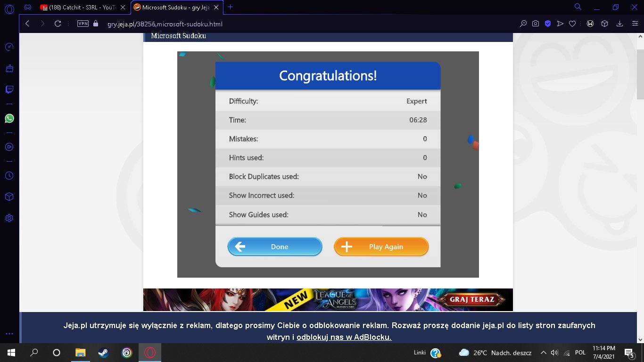
Task: Open Twitch panel in sidebar
Action: [9, 90]
